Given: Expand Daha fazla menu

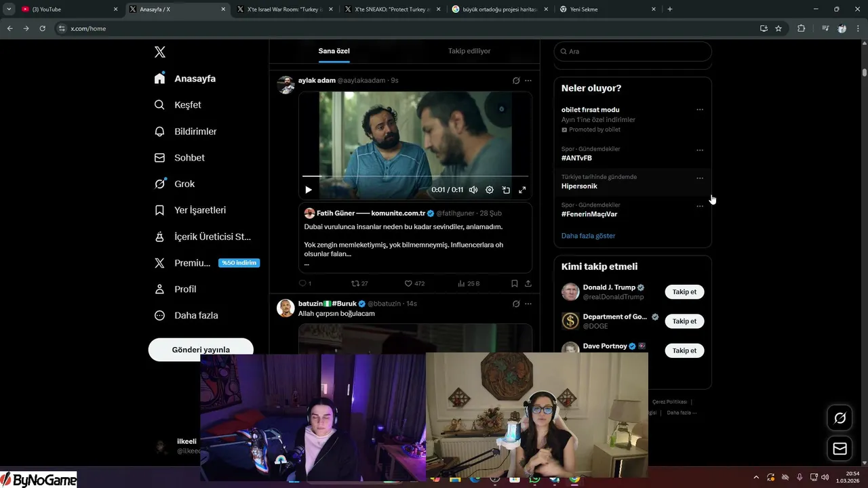Looking at the screenshot, I should click(186, 315).
